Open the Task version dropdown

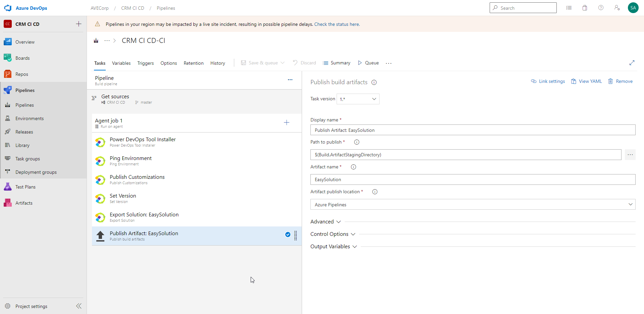[358, 99]
